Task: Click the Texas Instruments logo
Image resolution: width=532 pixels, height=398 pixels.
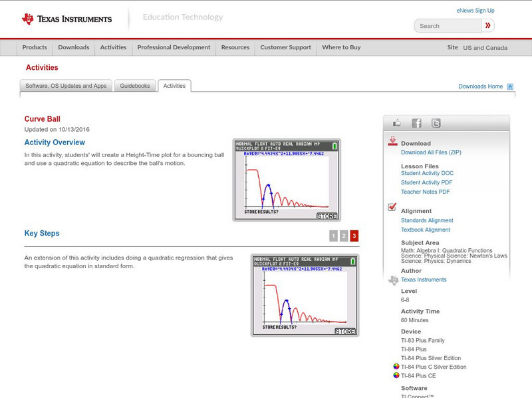Action: pos(66,19)
